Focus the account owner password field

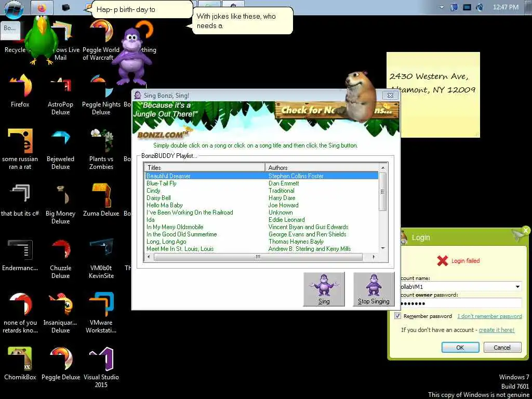pyautogui.click(x=461, y=303)
